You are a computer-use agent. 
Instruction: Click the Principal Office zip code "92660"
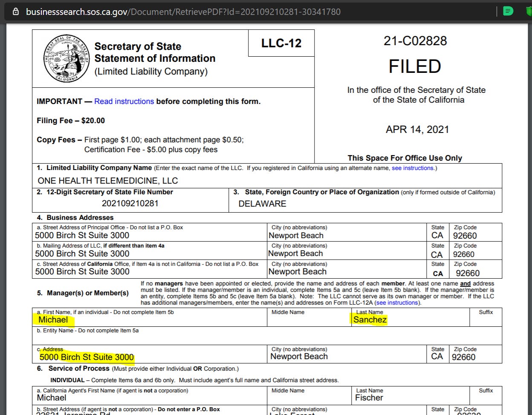tap(465, 236)
